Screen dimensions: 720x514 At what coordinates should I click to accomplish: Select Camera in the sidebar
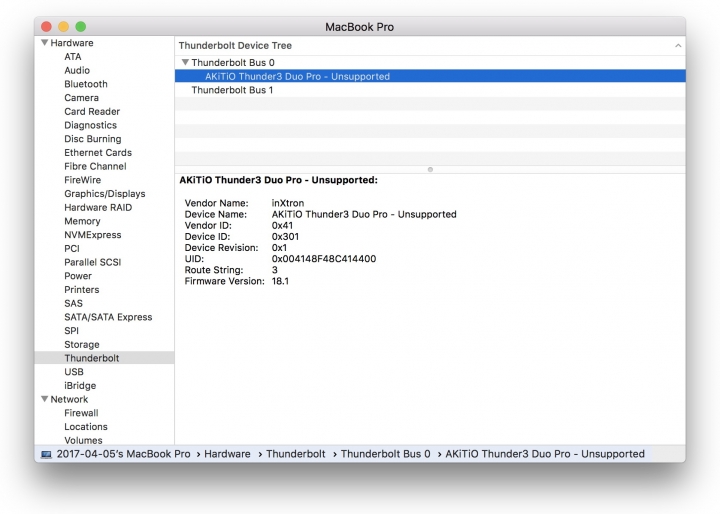pyautogui.click(x=81, y=98)
